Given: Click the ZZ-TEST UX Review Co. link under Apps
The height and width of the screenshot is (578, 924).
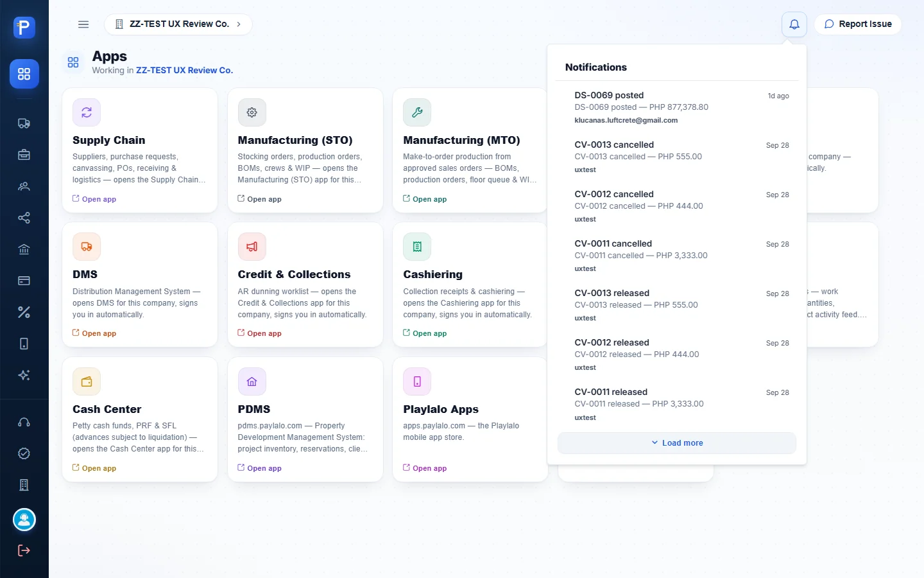Looking at the screenshot, I should [184, 71].
